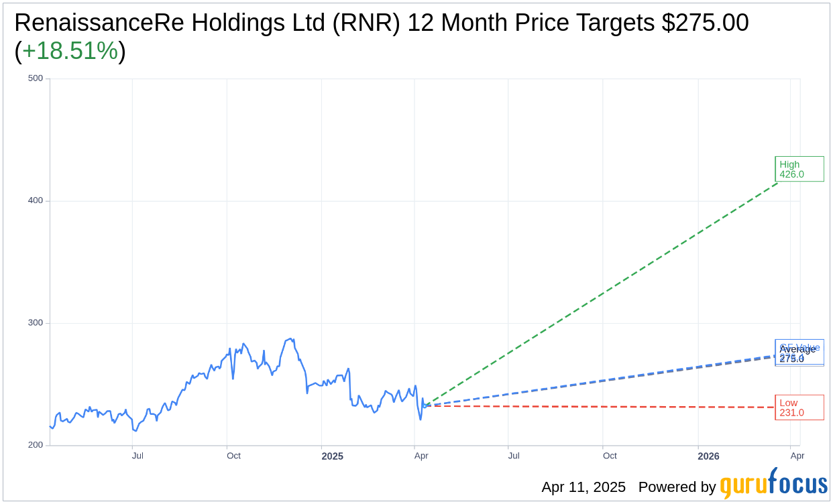The image size is (833, 504).
Task: Click the 200 y-axis label
Action: click(x=36, y=445)
